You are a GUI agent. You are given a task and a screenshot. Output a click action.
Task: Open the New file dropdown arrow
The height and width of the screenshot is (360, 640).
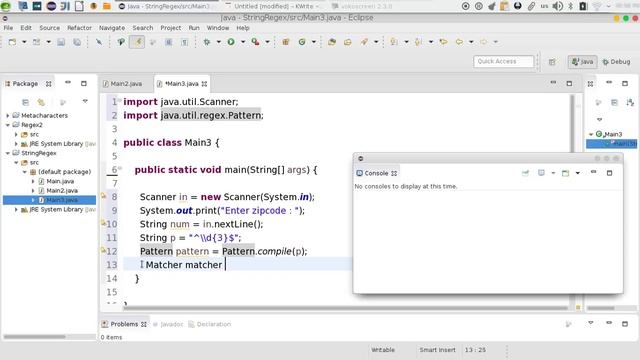tap(24, 42)
